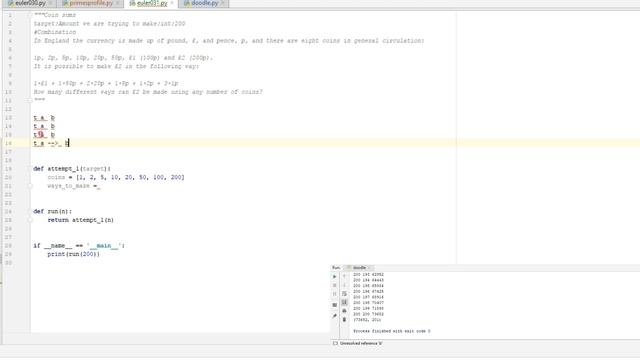Switch to the euler030.py editor tab
The height and width of the screenshot is (360, 640).
[x=30, y=3]
